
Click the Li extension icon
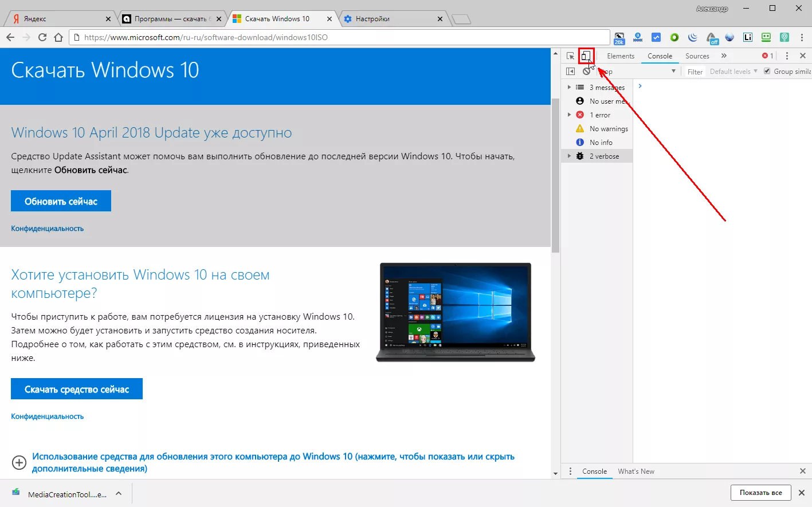pos(748,37)
